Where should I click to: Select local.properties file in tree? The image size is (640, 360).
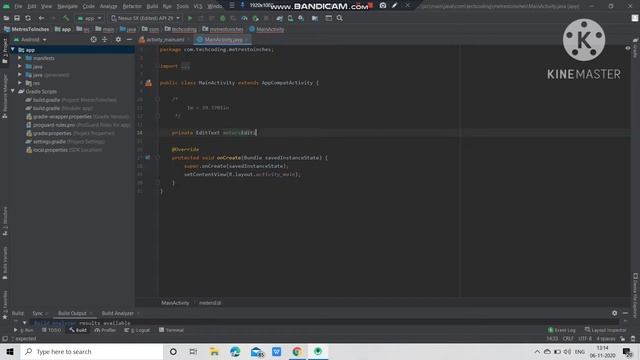coord(64,150)
